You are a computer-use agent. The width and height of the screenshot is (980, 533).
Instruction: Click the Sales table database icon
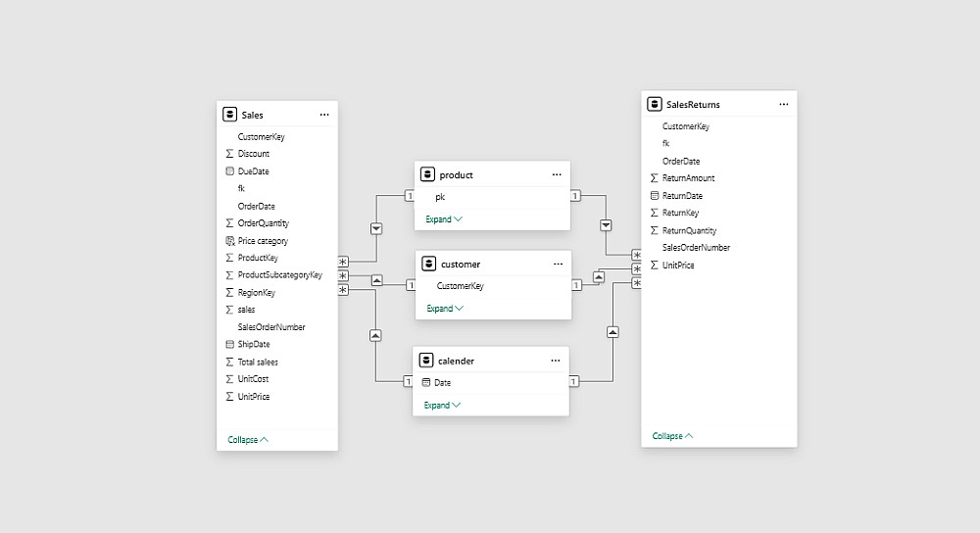[x=230, y=115]
